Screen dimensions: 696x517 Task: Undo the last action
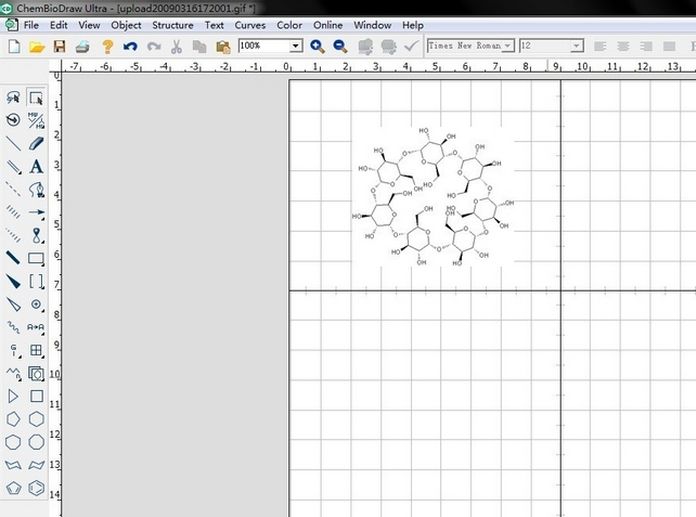(130, 46)
